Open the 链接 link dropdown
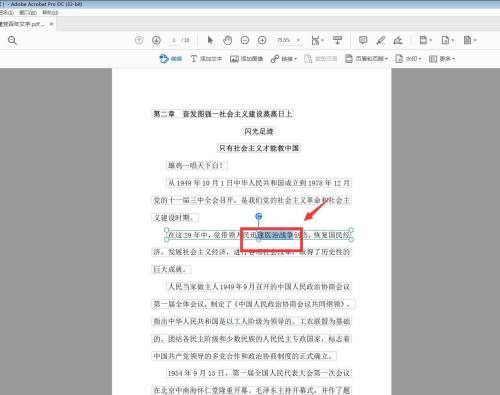 click(284, 59)
